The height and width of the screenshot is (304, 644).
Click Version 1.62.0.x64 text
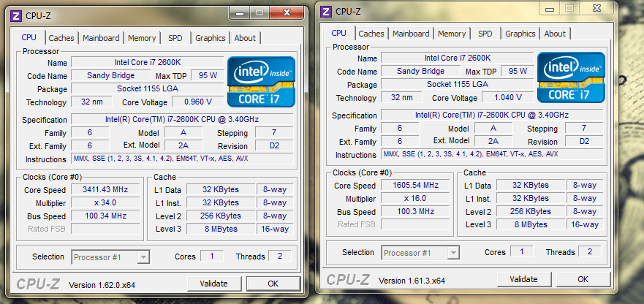point(102,285)
